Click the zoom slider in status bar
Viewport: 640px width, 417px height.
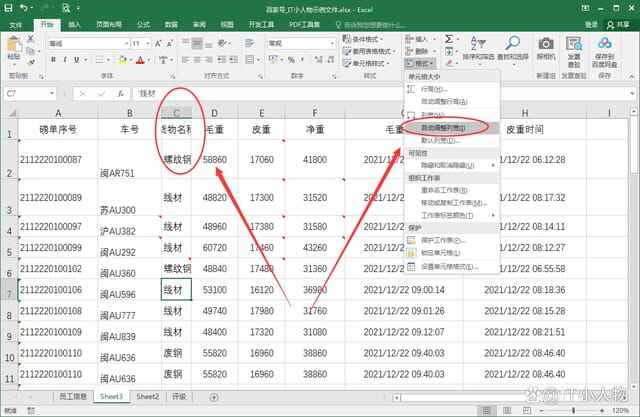tap(573, 410)
